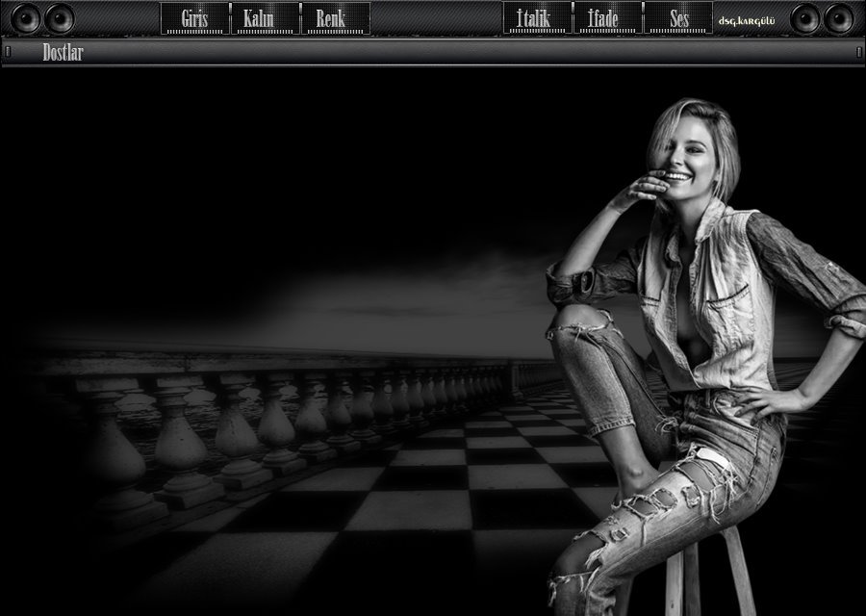This screenshot has width=866, height=616.
Task: Click the far-left speaker icon
Action: (x=26, y=18)
